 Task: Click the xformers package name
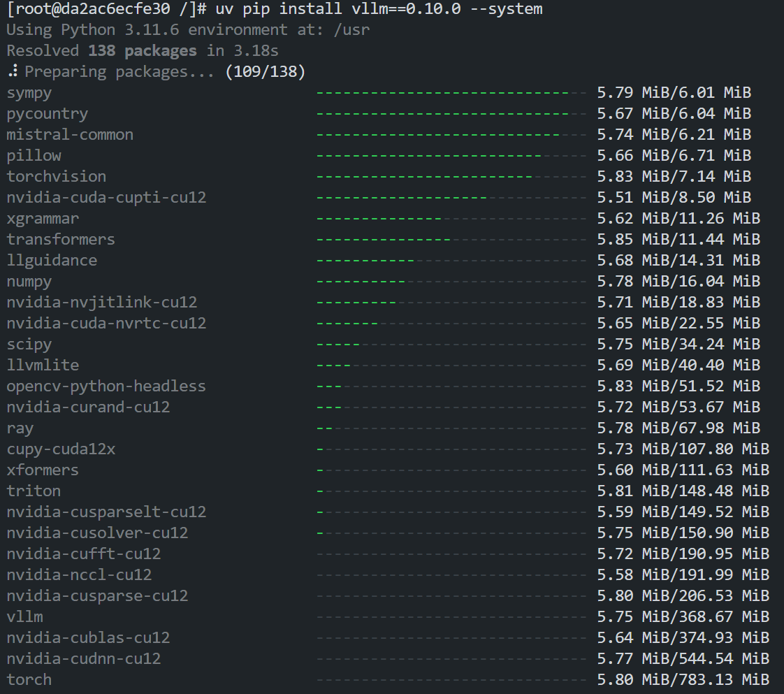coord(43,470)
